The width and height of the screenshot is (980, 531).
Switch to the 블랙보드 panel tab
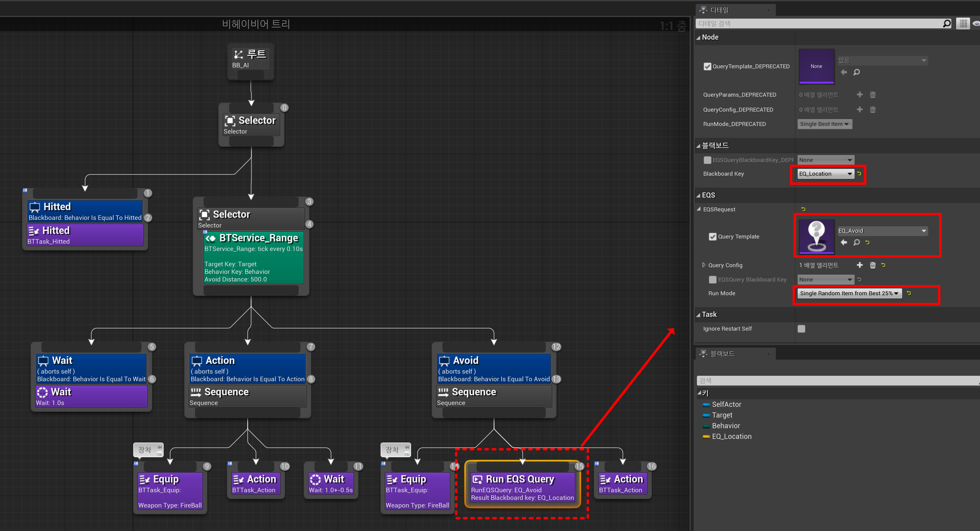pyautogui.click(x=722, y=353)
